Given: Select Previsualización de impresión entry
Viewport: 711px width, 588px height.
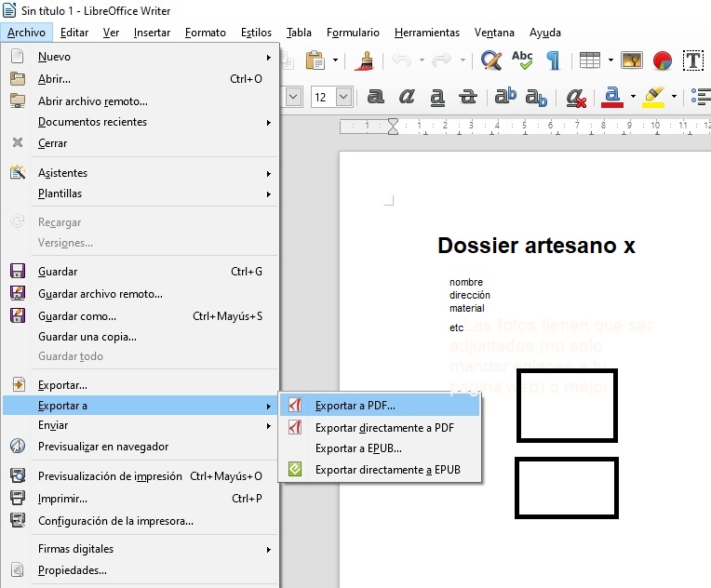Looking at the screenshot, I should (x=141, y=476).
